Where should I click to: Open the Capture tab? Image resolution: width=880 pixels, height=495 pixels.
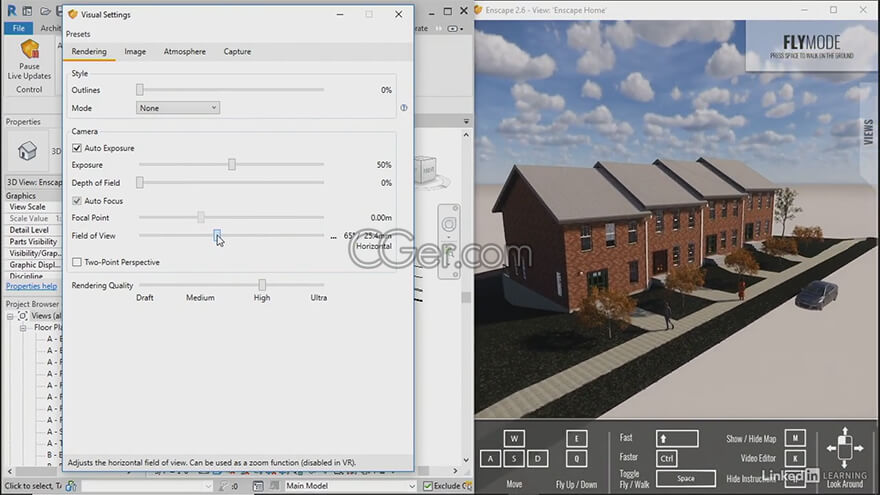[x=237, y=52]
